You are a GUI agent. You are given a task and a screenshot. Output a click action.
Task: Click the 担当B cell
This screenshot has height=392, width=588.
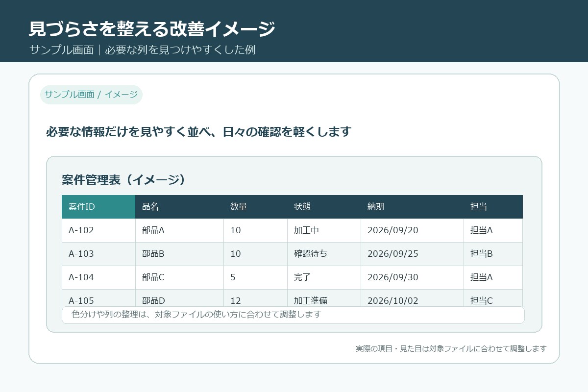[x=493, y=254]
